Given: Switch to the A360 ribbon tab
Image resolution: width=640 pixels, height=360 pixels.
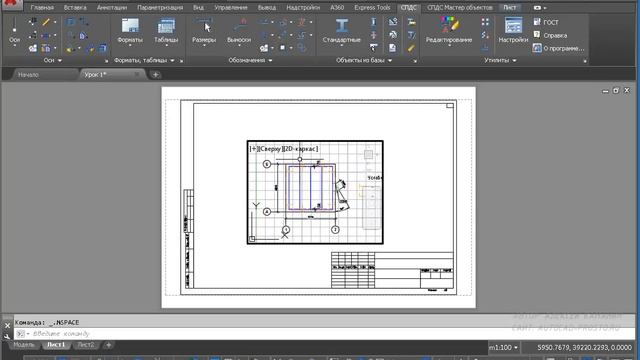Looking at the screenshot, I should click(x=337, y=7).
